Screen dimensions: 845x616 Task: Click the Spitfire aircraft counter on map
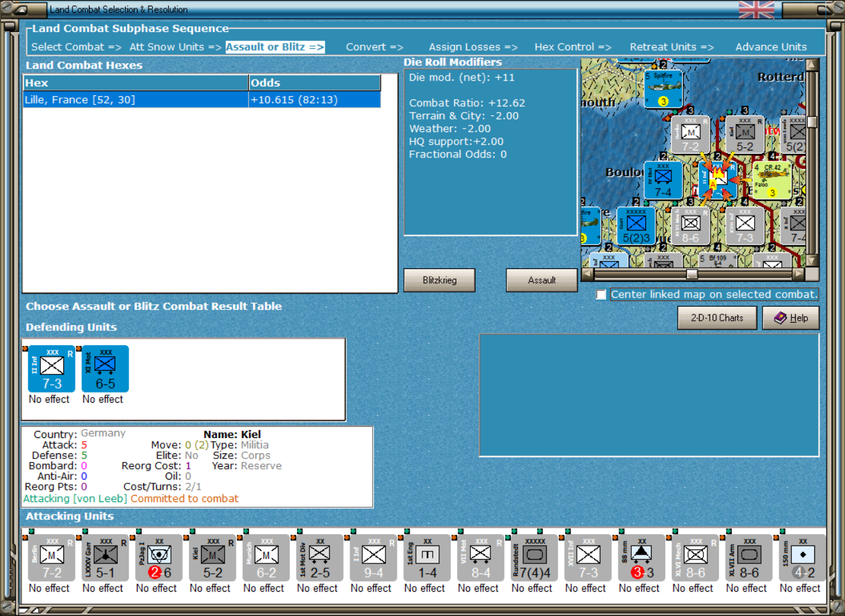663,89
